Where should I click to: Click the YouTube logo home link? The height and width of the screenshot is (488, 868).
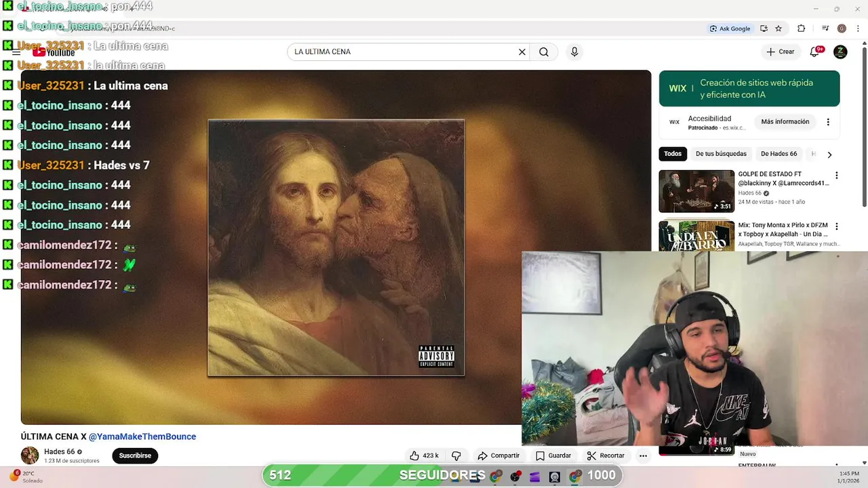54,52
